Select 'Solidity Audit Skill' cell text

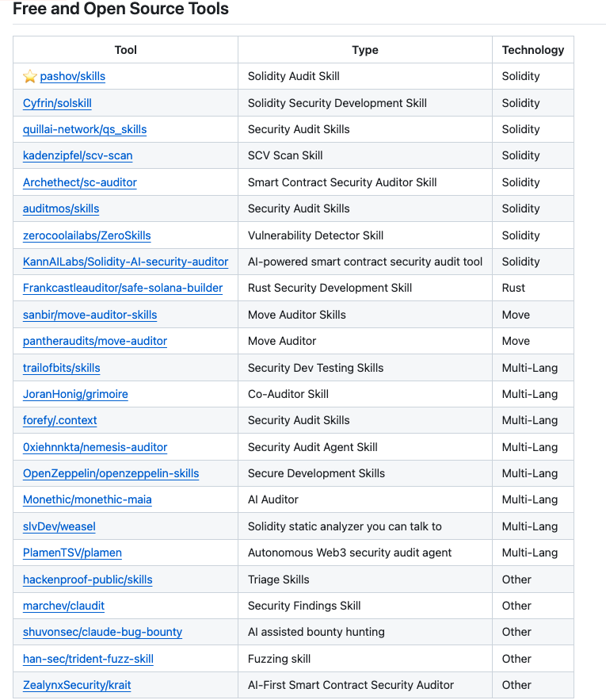(294, 76)
